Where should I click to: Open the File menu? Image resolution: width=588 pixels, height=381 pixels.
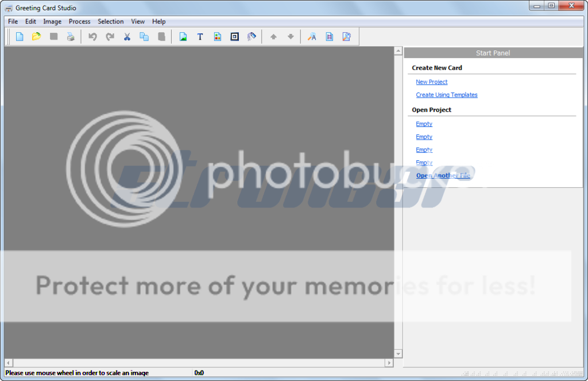coord(13,21)
